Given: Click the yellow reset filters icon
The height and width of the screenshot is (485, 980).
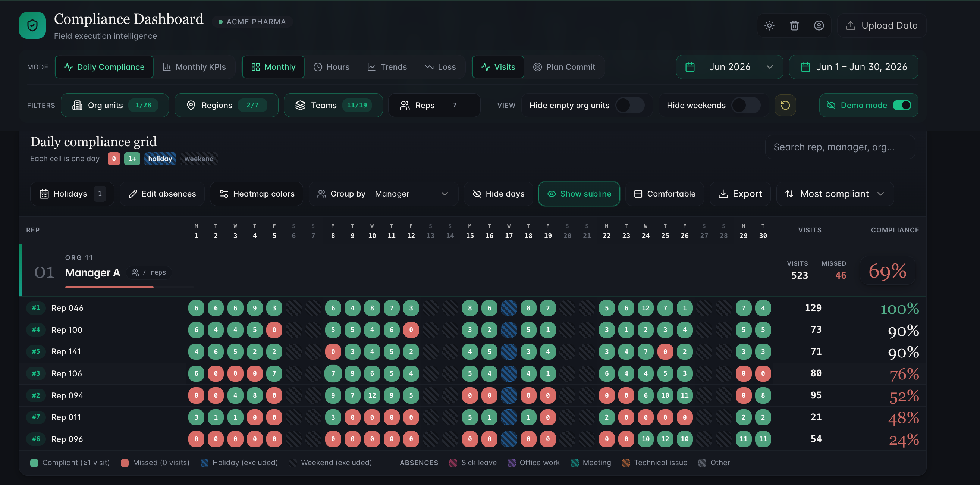Looking at the screenshot, I should point(785,105).
